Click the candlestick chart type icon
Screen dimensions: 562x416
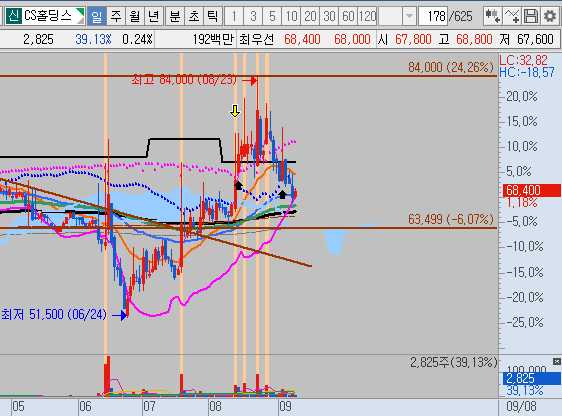pos(492,16)
